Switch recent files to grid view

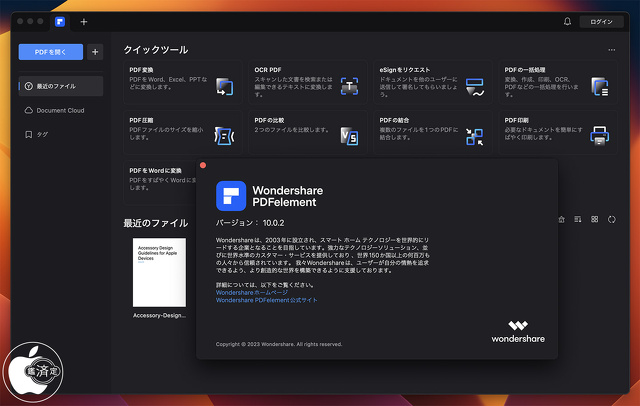click(x=595, y=220)
